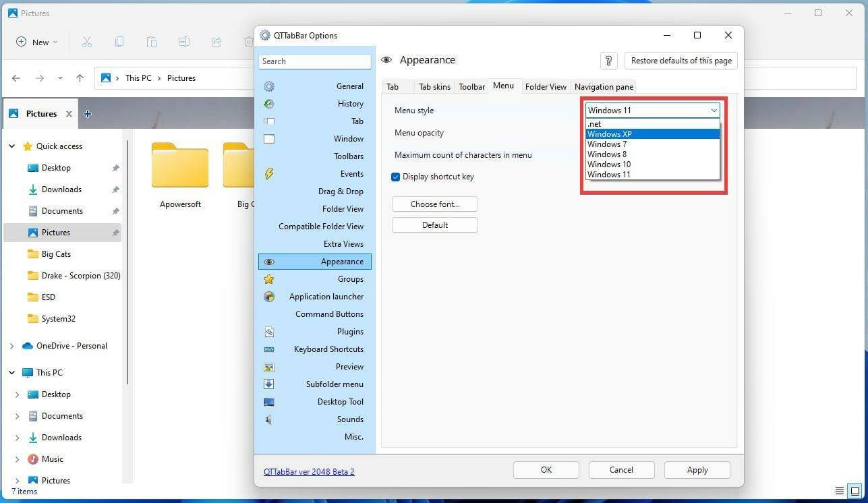This screenshot has height=503, width=868.
Task: Select the Events lightning bolt icon
Action: (x=269, y=173)
